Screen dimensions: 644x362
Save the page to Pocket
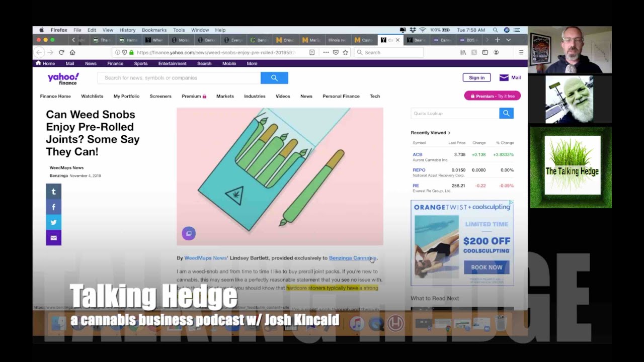click(336, 52)
